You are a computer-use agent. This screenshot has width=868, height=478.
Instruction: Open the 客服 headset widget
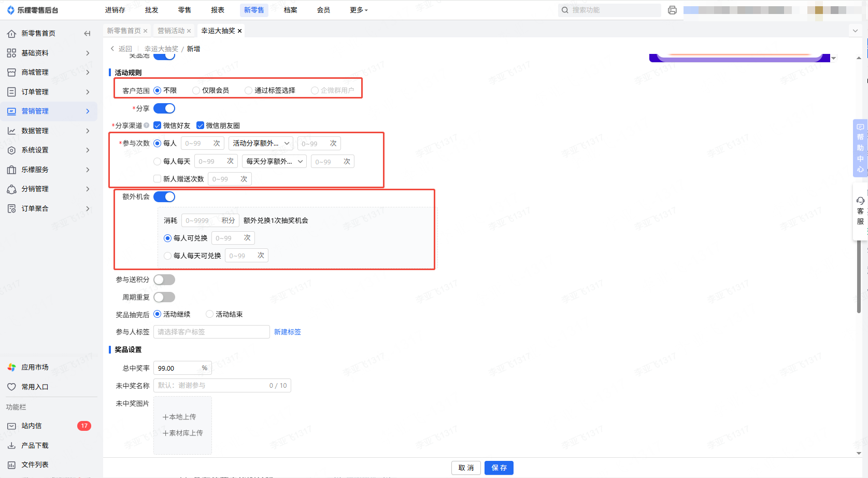point(860,210)
